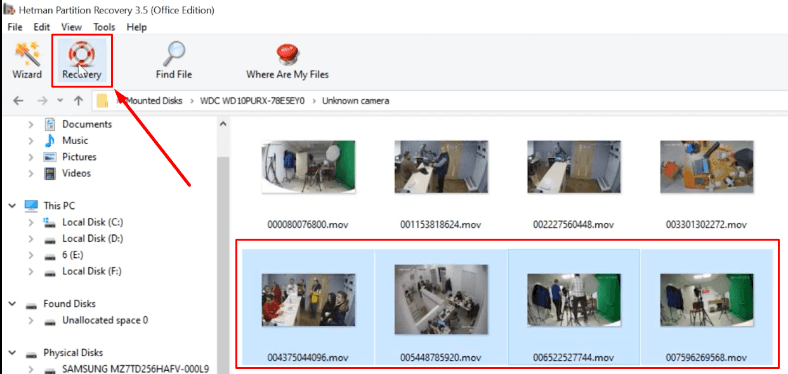Expand Unallocated space 0 node
Image resolution: width=788 pixels, height=374 pixels.
coord(31,320)
